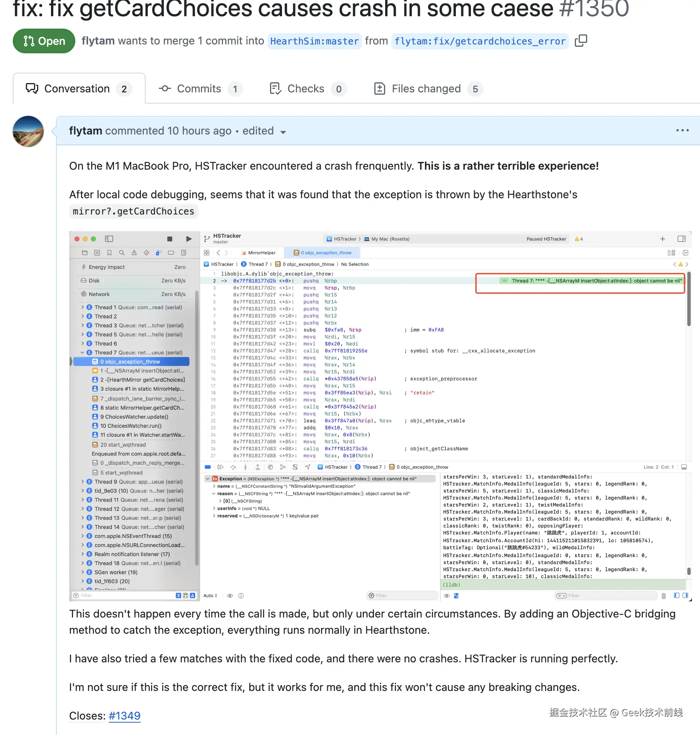
Task: Open linked issue #1349
Action: pos(124,716)
